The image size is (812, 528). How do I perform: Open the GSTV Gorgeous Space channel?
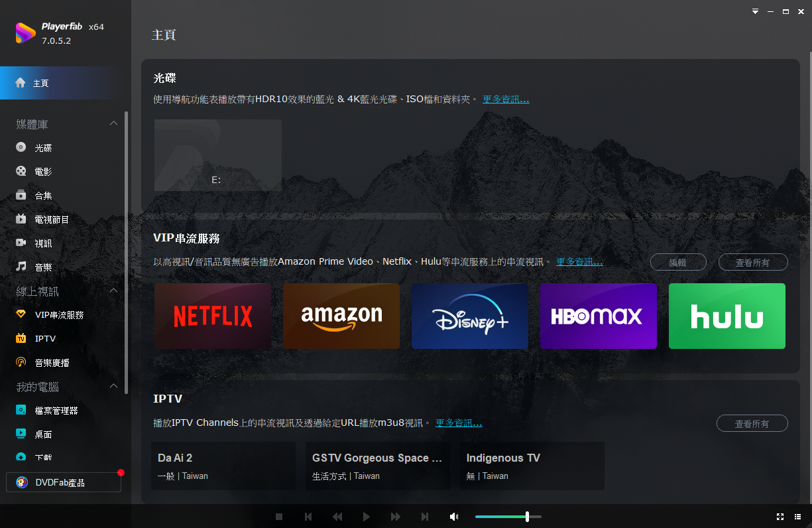point(377,466)
